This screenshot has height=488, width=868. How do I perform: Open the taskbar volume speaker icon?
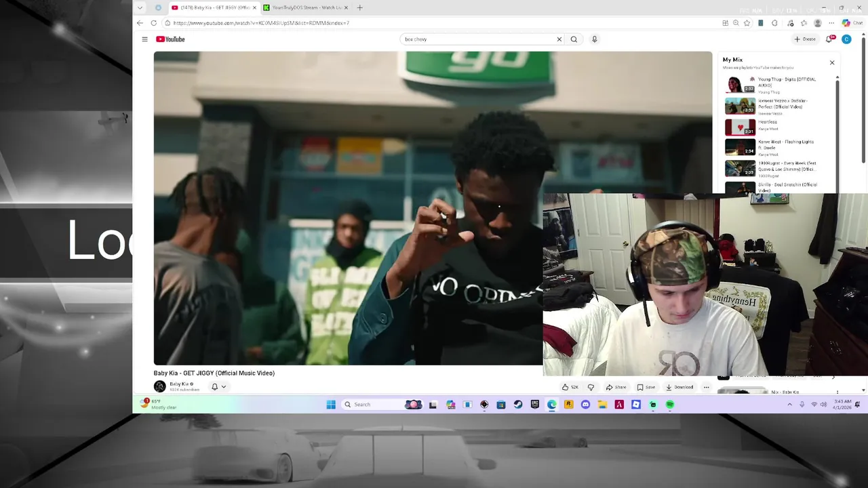(x=824, y=405)
